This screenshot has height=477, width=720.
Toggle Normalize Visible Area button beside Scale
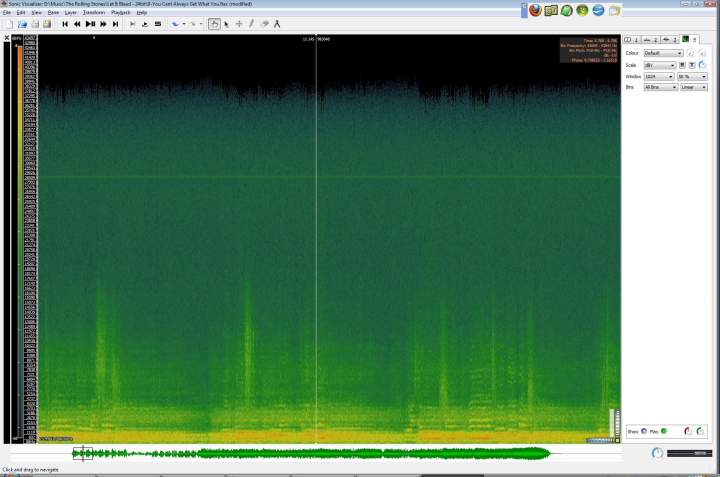point(692,65)
